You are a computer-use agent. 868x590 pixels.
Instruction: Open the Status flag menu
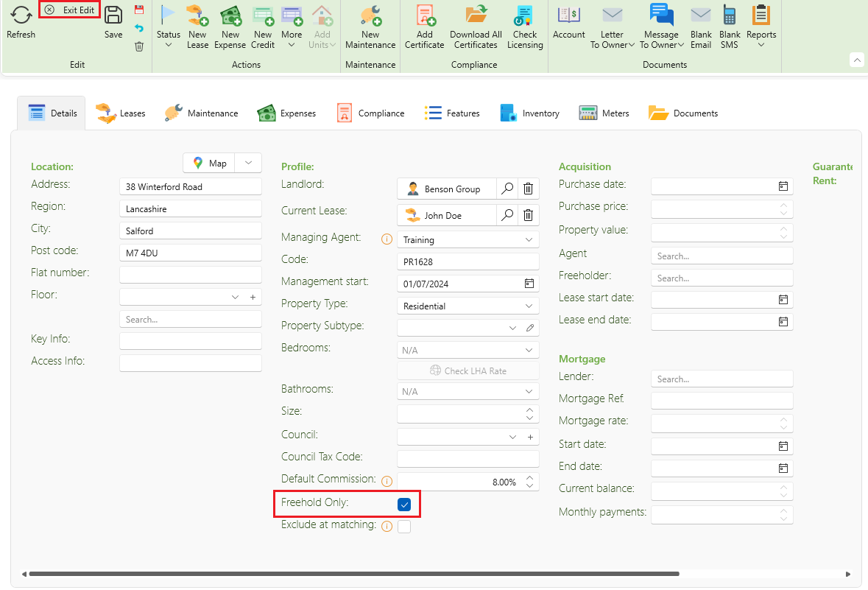coord(169,27)
